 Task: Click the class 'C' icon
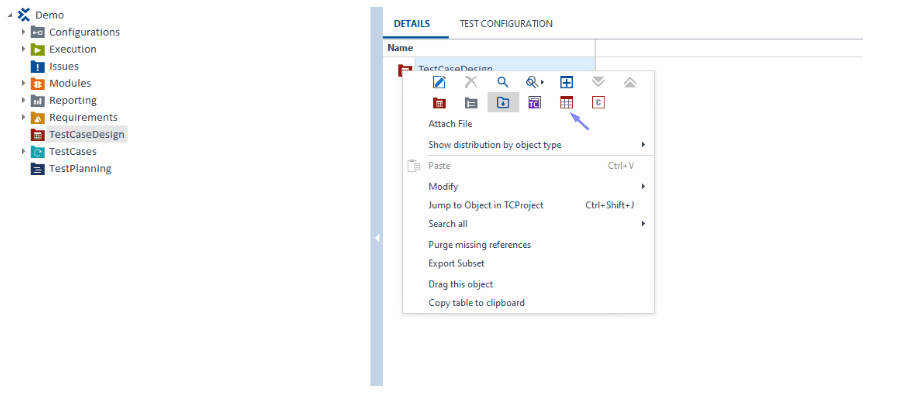tap(598, 102)
